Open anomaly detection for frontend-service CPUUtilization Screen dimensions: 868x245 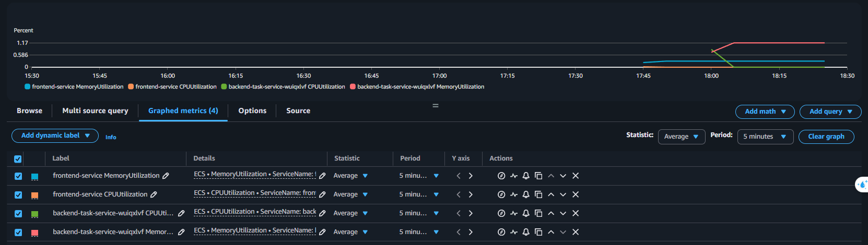pyautogui.click(x=514, y=194)
